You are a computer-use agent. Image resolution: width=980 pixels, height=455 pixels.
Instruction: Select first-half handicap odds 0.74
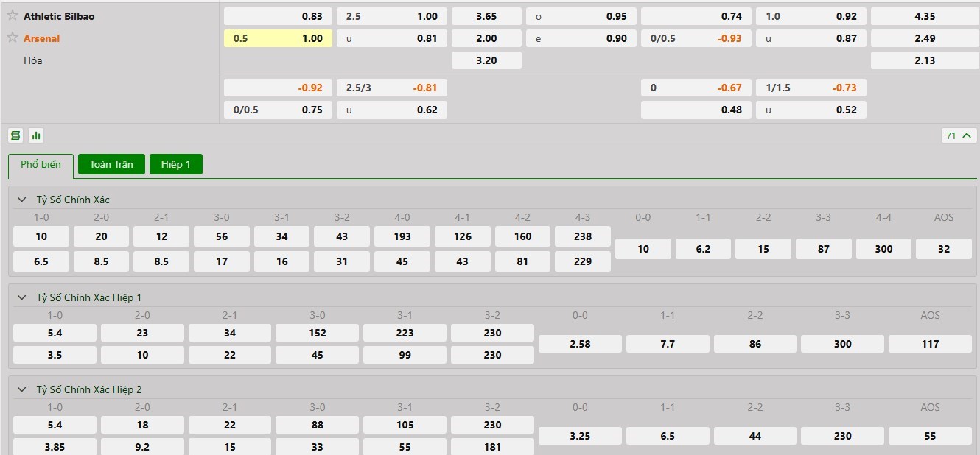[696, 16]
